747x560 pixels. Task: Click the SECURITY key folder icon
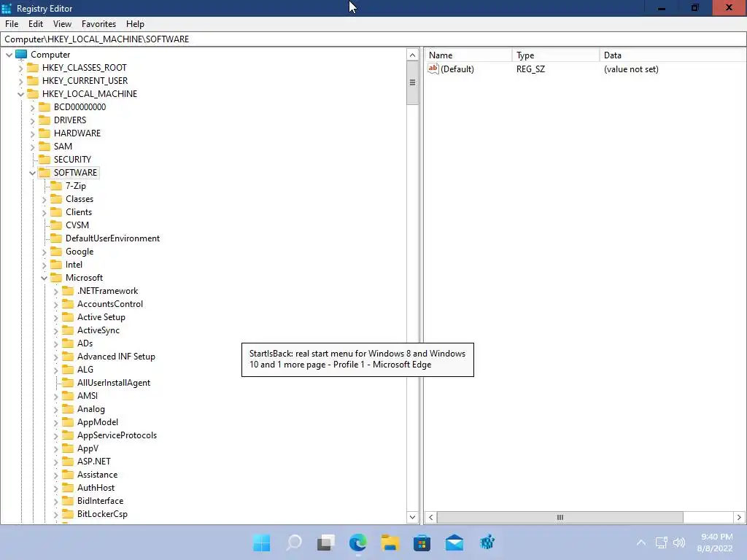click(x=44, y=160)
